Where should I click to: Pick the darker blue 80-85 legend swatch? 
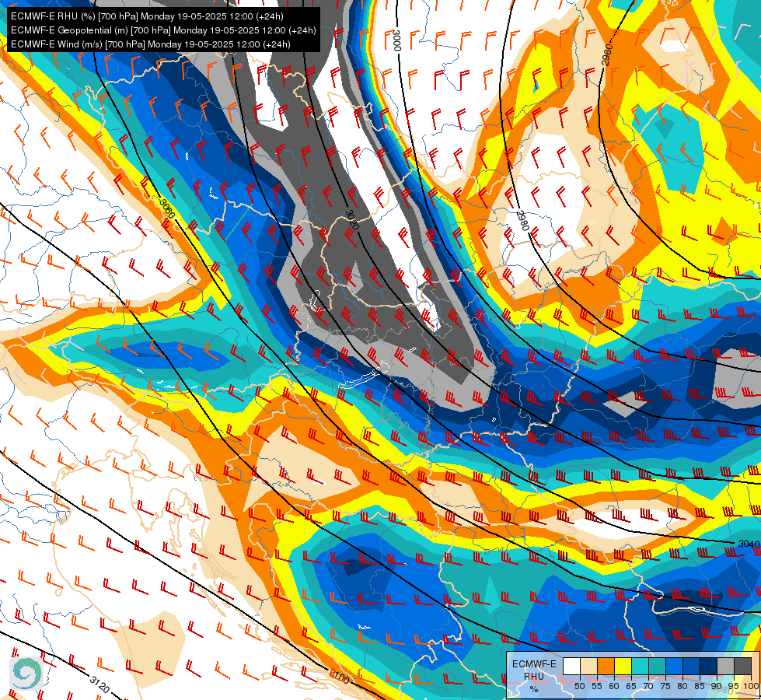point(691,666)
